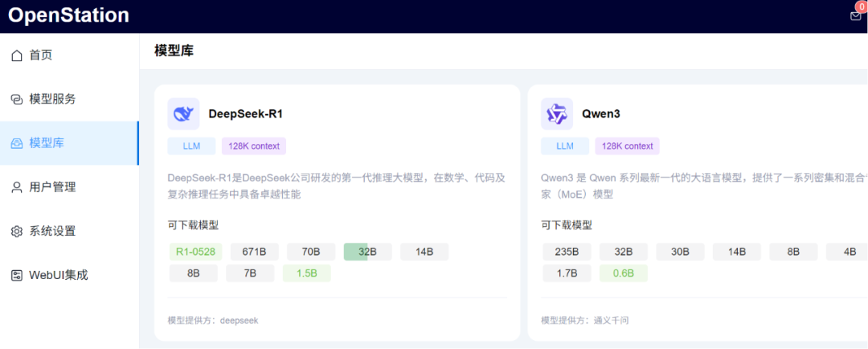
Task: Click the 系统设置 gear icon
Action: [17, 232]
